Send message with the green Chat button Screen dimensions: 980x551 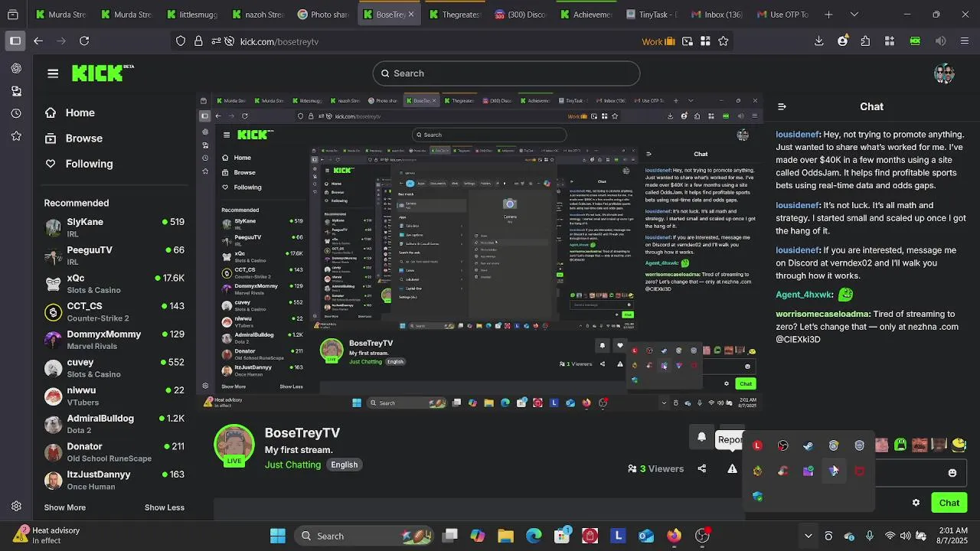[949, 503]
